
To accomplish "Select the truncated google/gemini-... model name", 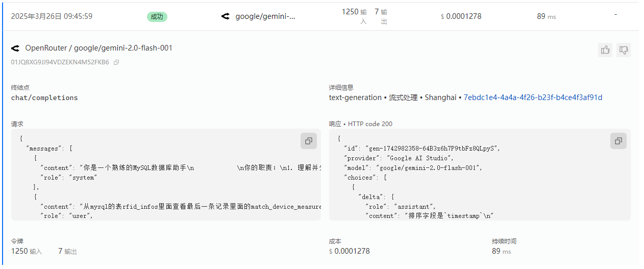I will click(265, 16).
